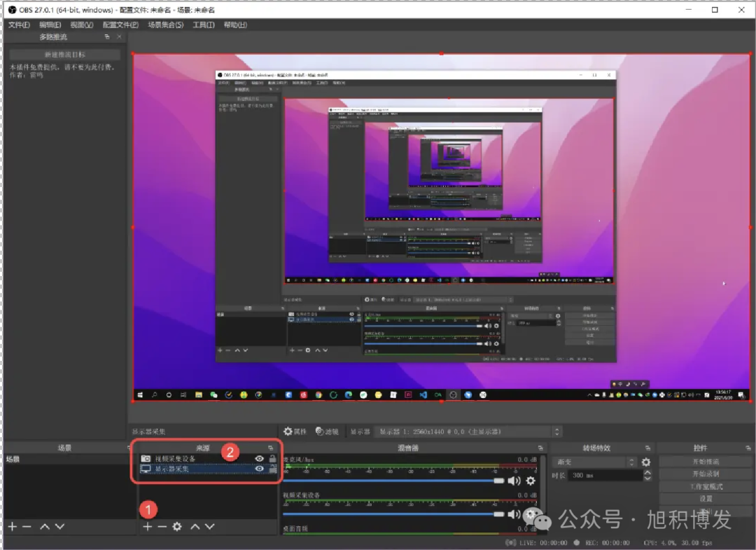
Task: Add a new scene with the plus icon
Action: click(x=13, y=527)
